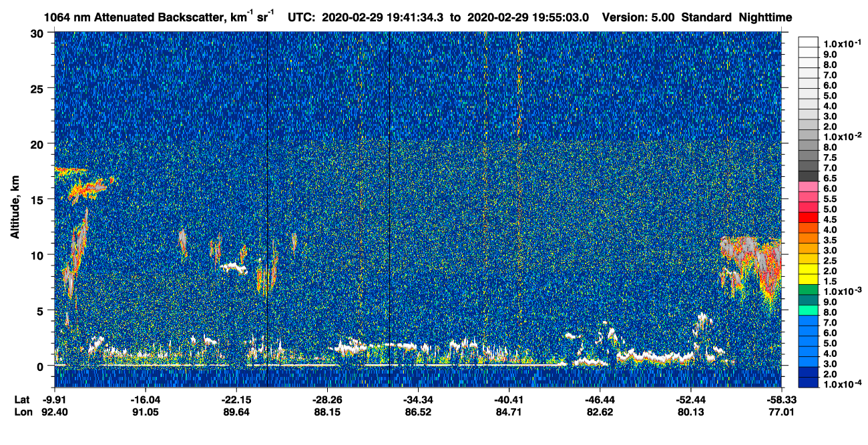Image resolution: width=868 pixels, height=445 pixels.
Task: Click the word 'Standard' in the header
Action: pos(707,17)
